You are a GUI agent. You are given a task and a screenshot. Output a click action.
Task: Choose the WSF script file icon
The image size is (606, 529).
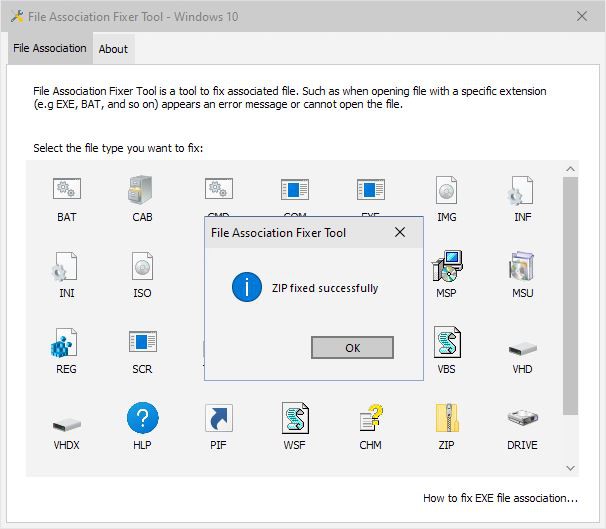[295, 418]
